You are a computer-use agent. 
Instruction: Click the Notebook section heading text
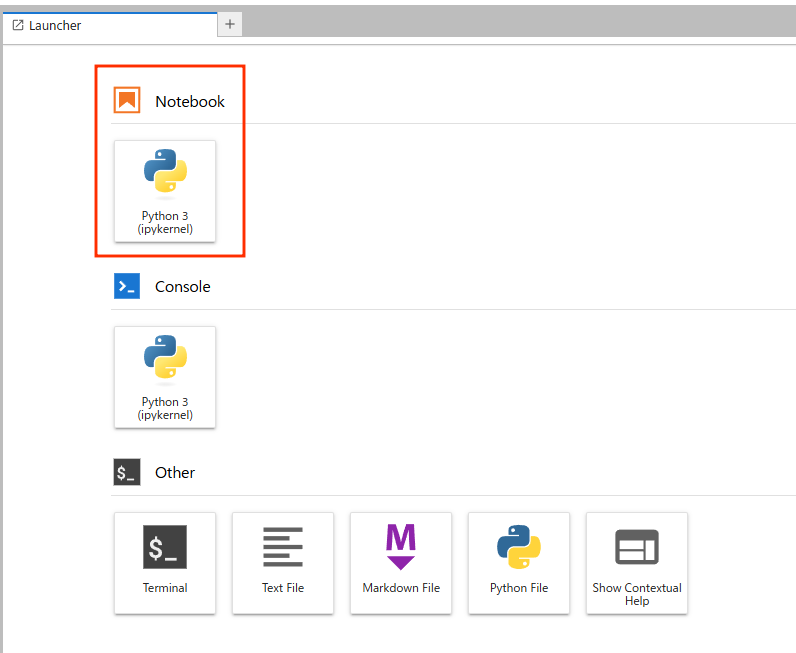(190, 102)
